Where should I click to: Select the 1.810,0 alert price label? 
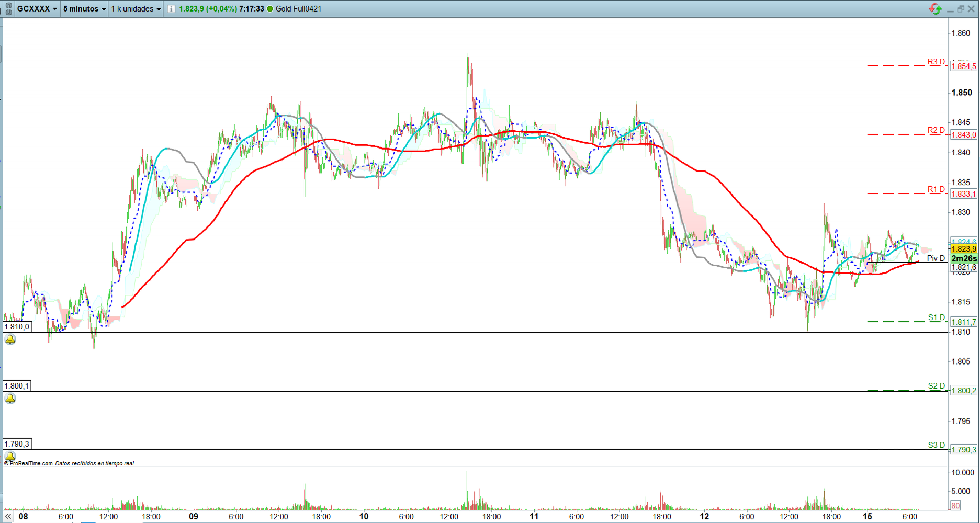[x=17, y=327]
